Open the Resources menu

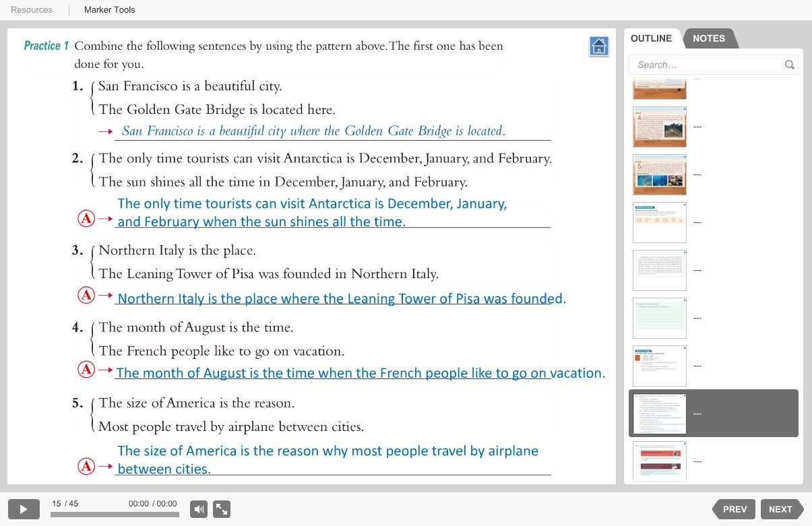32,10
